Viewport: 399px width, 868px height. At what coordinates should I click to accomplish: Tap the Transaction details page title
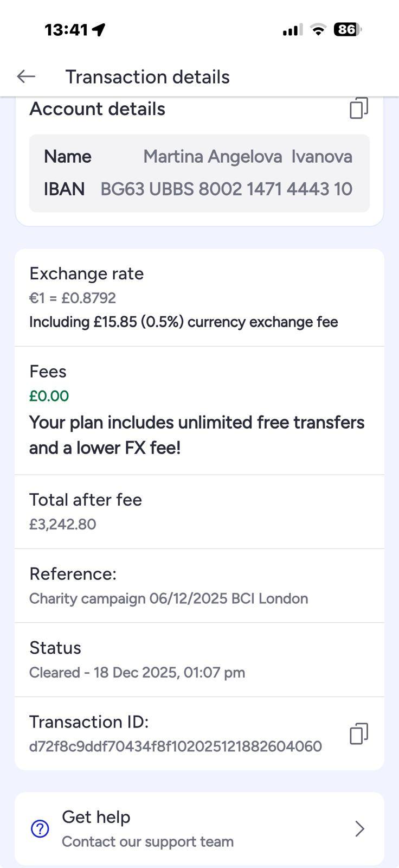click(147, 77)
